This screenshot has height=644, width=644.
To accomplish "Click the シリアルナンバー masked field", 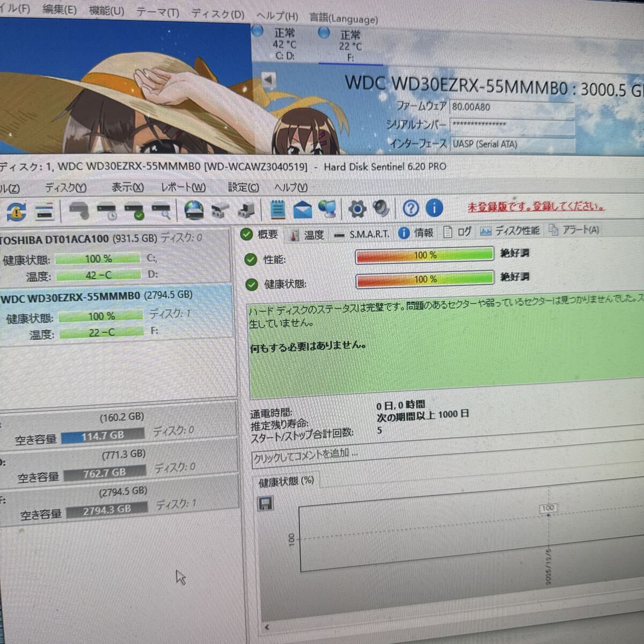I will pyautogui.click(x=512, y=126).
